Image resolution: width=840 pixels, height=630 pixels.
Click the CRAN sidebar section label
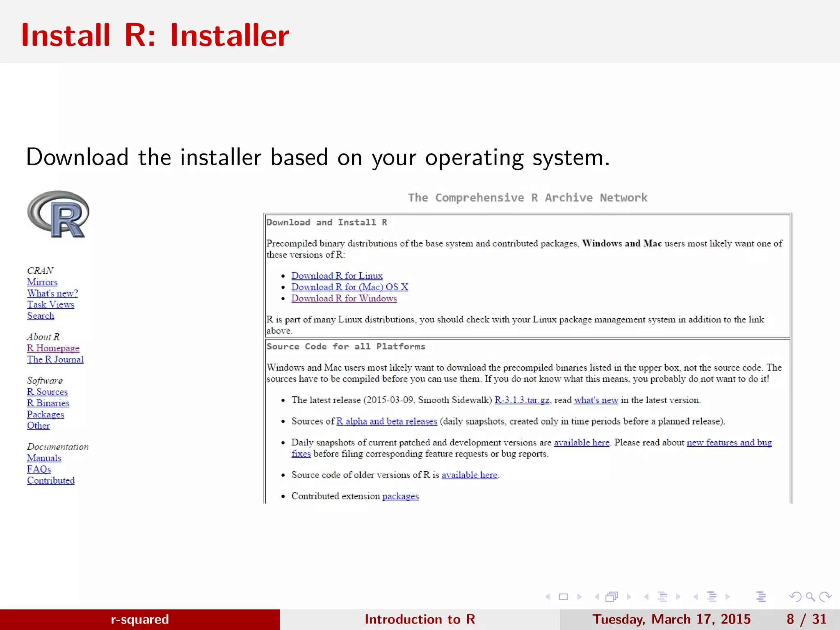(40, 271)
